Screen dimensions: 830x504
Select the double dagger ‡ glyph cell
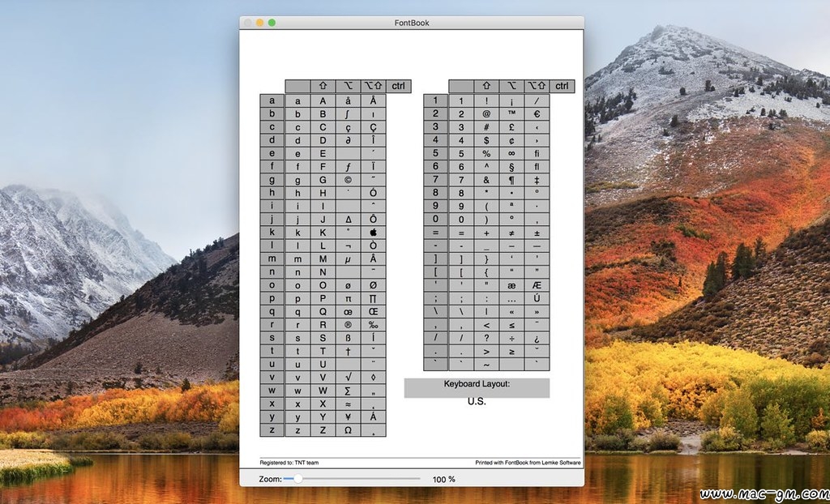pyautogui.click(x=537, y=180)
